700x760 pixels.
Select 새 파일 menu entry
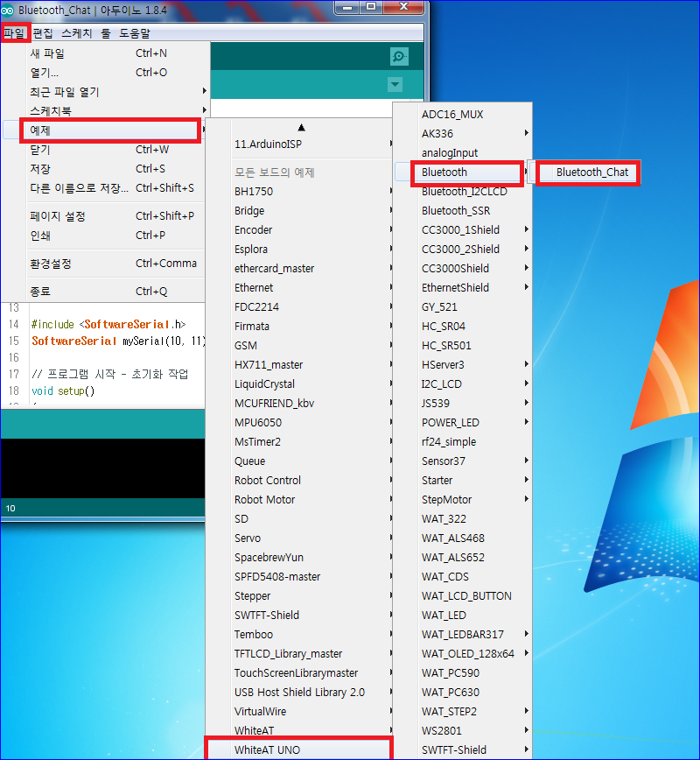click(x=105, y=53)
